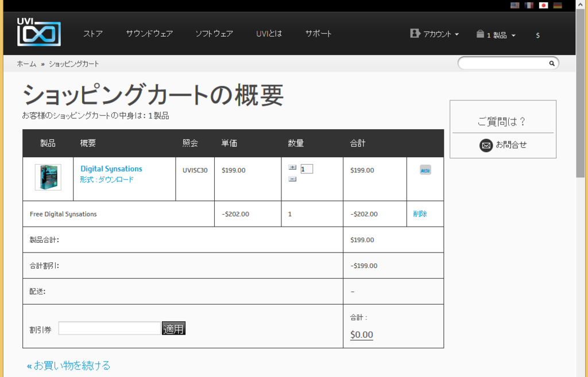Select the French flag language option
Viewport: 588px width, 377px height.
[x=529, y=5]
